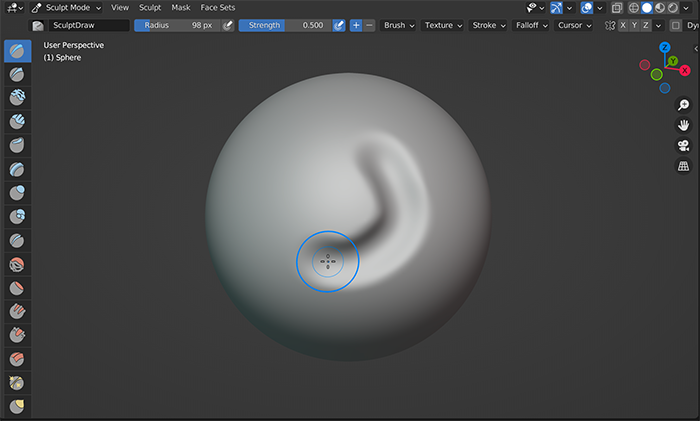This screenshot has height=421, width=700.
Task: Select the Draw sculpt brush
Action: [17, 51]
